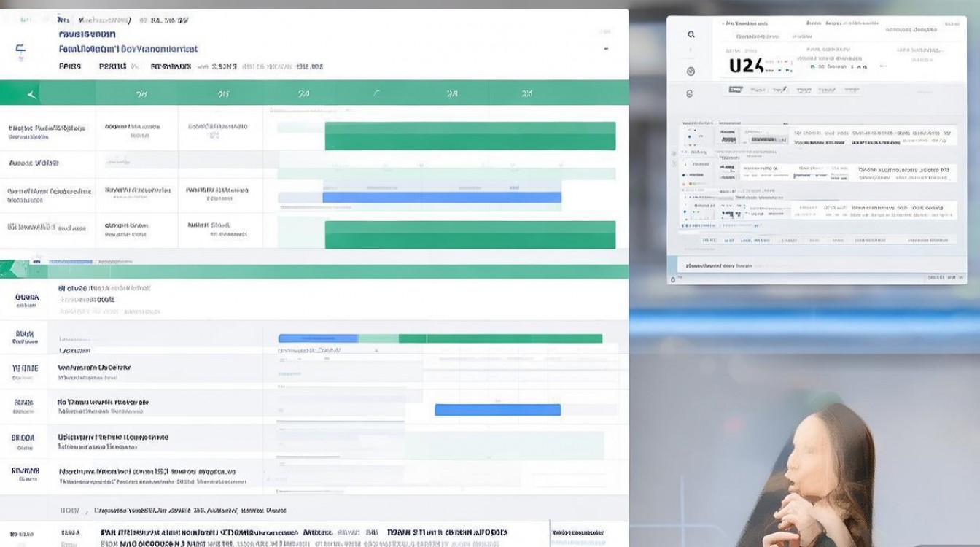Screen dimensions: 980x547
Task: Click the lowest circular icon in the right panel sidebar
Action: click(x=691, y=93)
